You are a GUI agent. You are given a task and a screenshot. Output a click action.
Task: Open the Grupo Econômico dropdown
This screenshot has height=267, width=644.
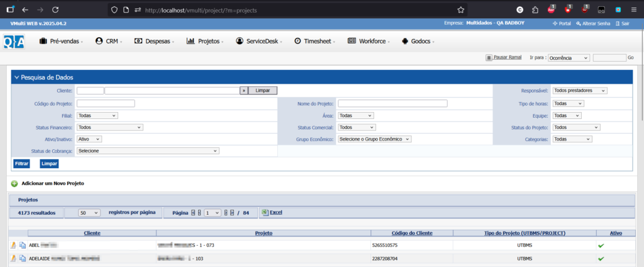[x=374, y=139]
